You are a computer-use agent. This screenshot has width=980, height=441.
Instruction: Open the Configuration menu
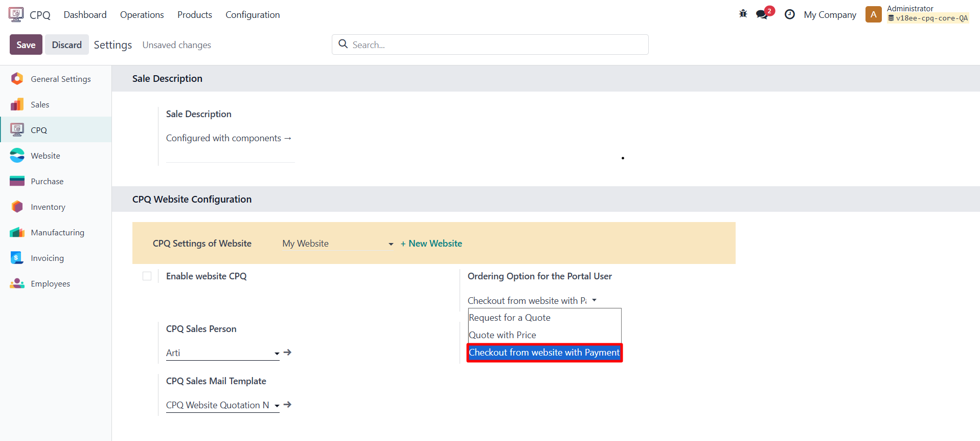(x=253, y=15)
